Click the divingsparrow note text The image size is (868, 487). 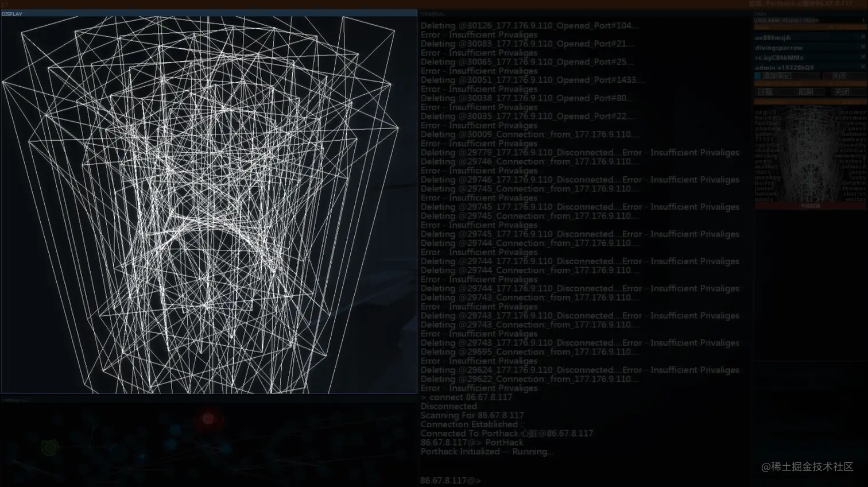pyautogui.click(x=779, y=48)
